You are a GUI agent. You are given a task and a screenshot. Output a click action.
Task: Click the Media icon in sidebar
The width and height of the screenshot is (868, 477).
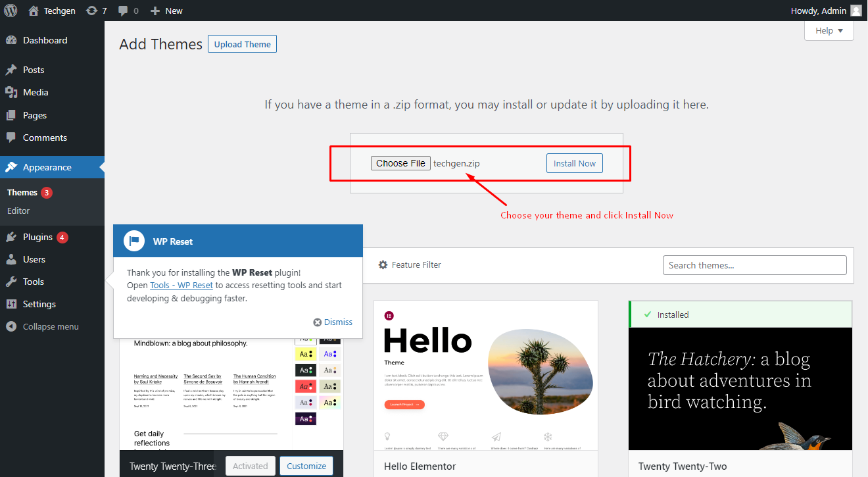11,92
